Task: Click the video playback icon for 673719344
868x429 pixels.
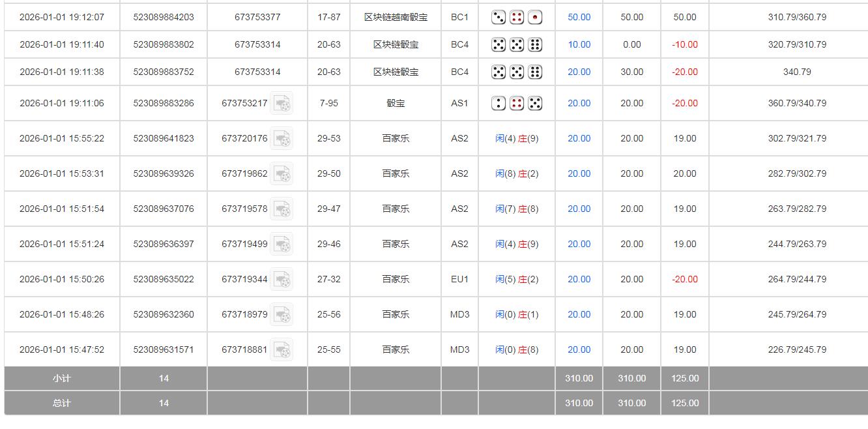Action: tap(282, 278)
